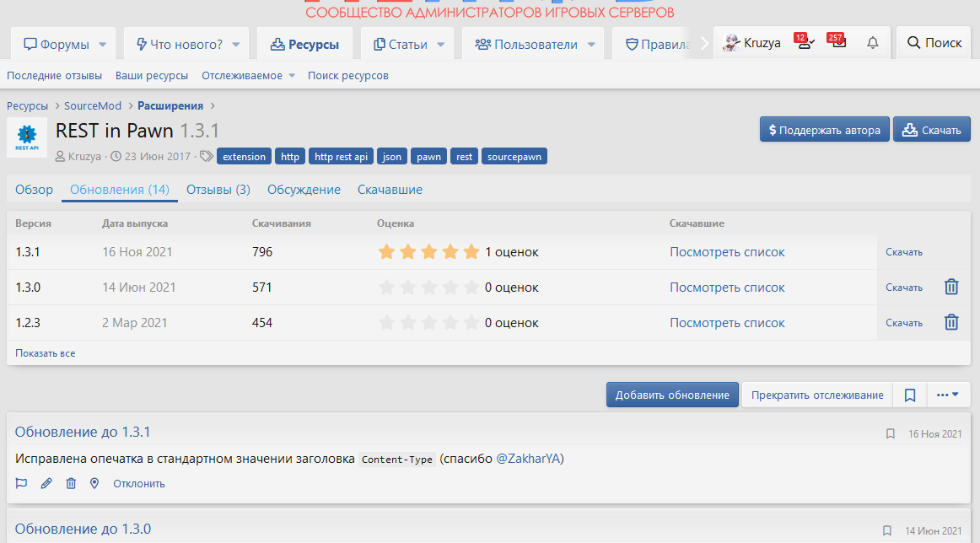Click 'Посмотреть список' for version 1.3.1
980x543 pixels.
click(727, 251)
